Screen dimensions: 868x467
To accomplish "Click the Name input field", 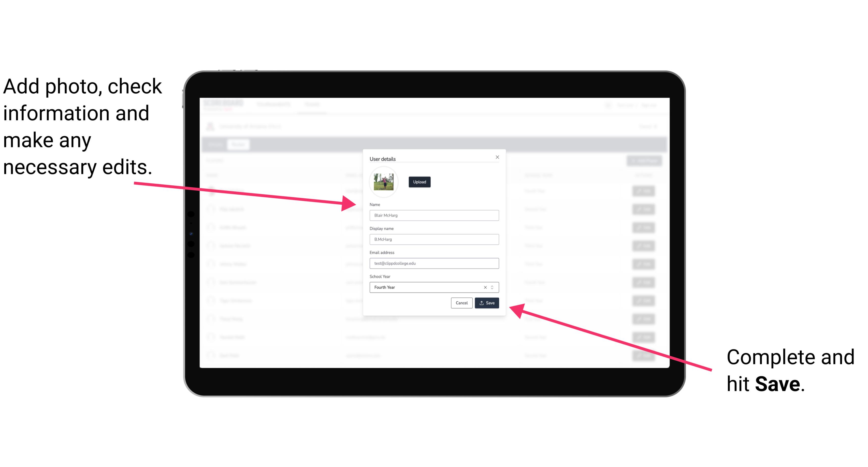I will pos(434,215).
